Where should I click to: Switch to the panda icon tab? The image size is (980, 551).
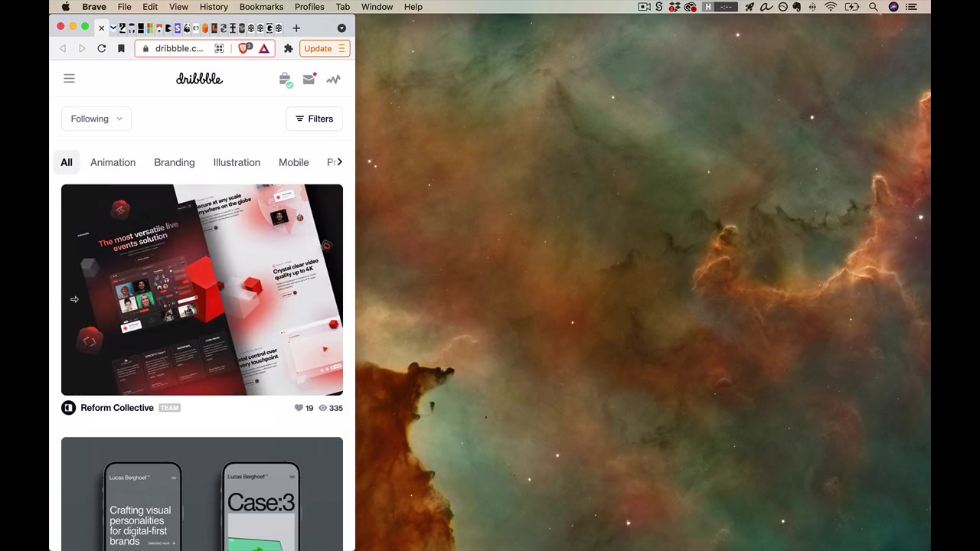tap(187, 28)
